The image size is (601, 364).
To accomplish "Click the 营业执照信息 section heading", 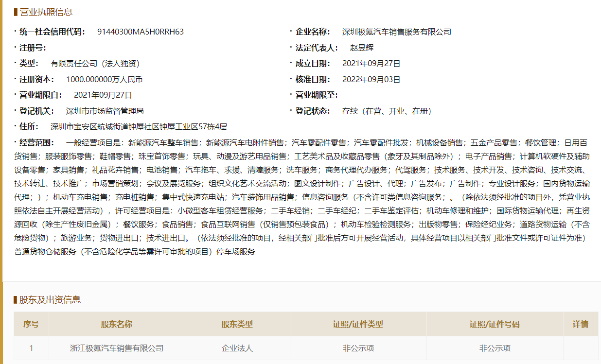I will pyautogui.click(x=46, y=12).
